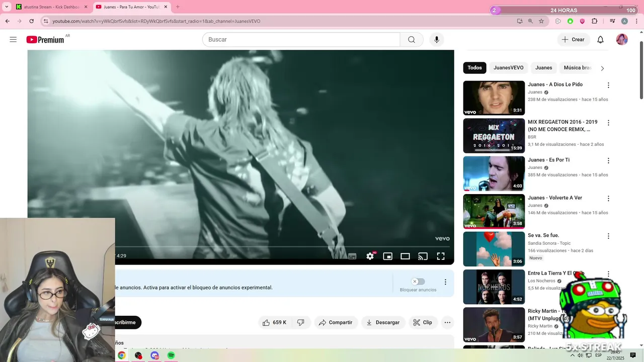Select the 'Todos' filter chip
This screenshot has height=362, width=644.
474,68
